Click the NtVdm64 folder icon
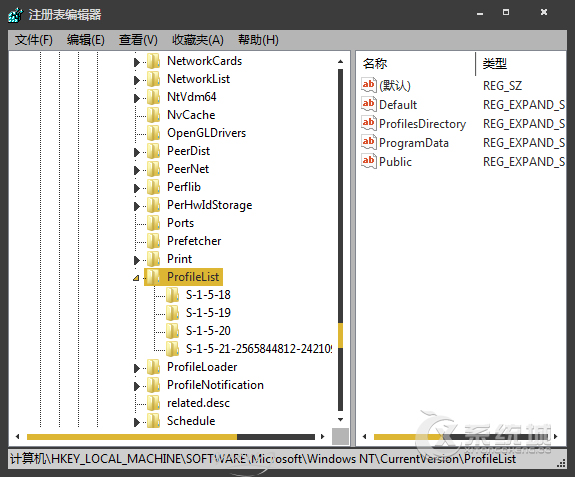Viewport: 575px width, 477px height. 154,97
